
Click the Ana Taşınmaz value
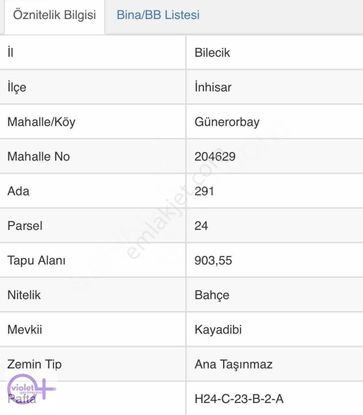233,364
